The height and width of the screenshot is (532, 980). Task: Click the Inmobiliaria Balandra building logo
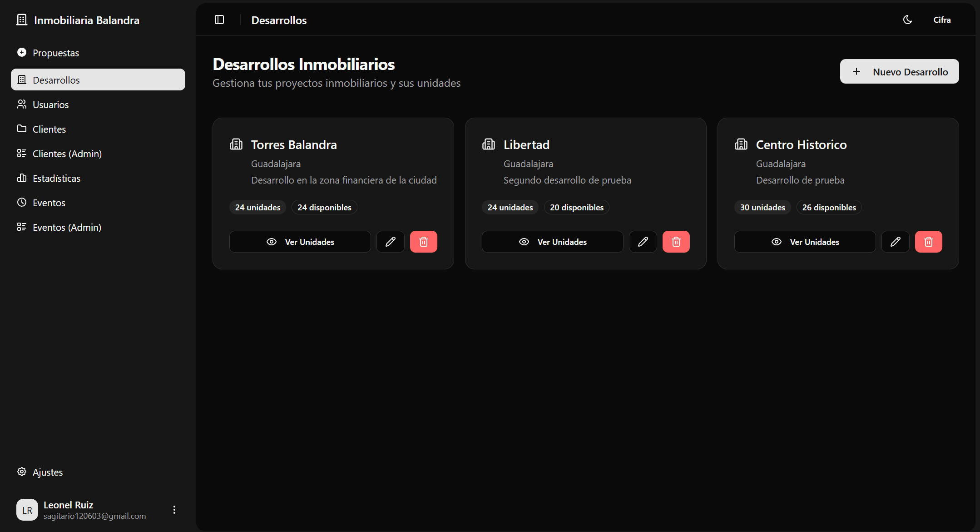pyautogui.click(x=22, y=20)
